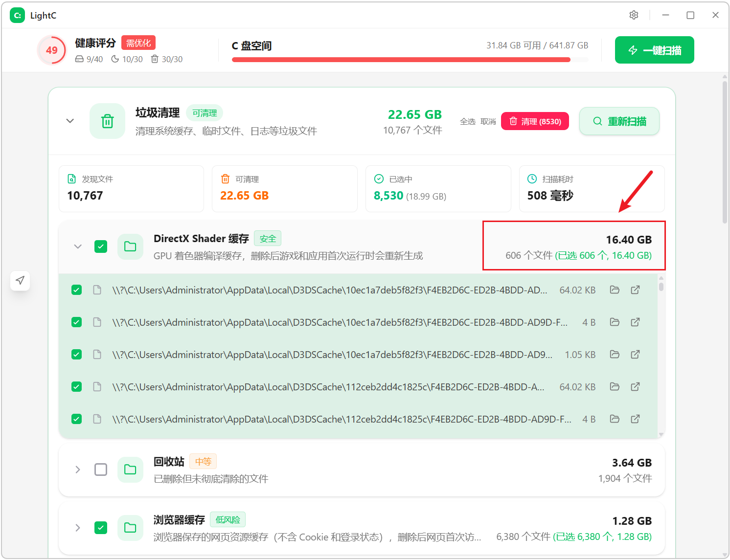Uncheck the 112ceb2dd4c1825c 4 B file checkbox
This screenshot has height=560, width=730.
[x=76, y=419]
